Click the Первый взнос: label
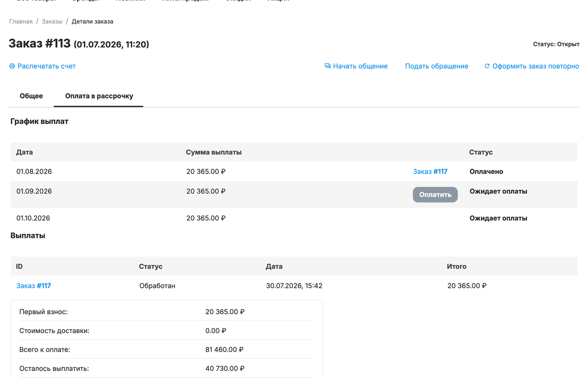 [x=44, y=312]
